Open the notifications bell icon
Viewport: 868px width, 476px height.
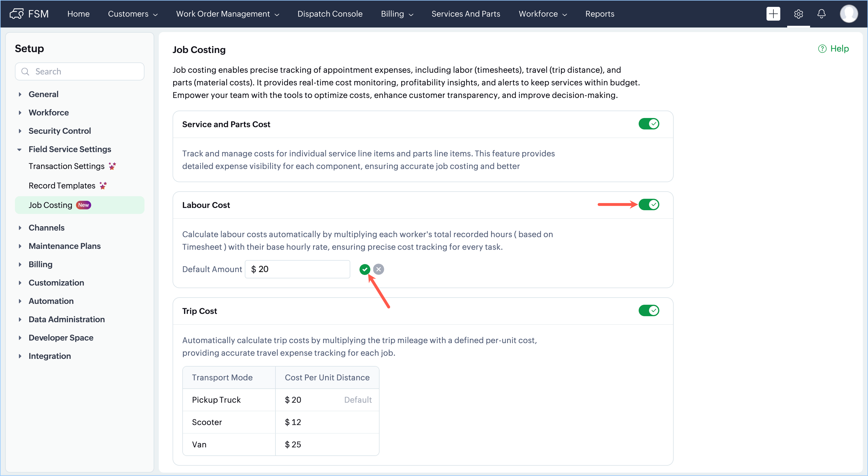[x=821, y=14]
